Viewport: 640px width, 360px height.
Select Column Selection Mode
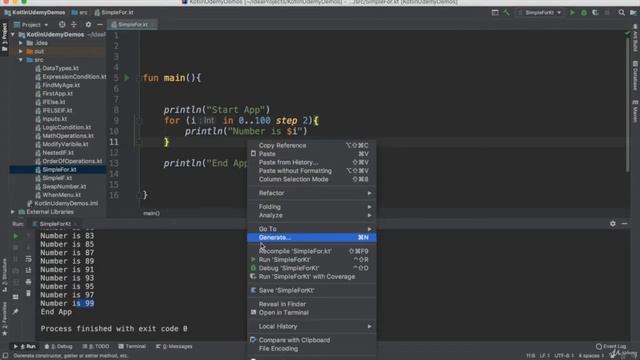[312, 179]
